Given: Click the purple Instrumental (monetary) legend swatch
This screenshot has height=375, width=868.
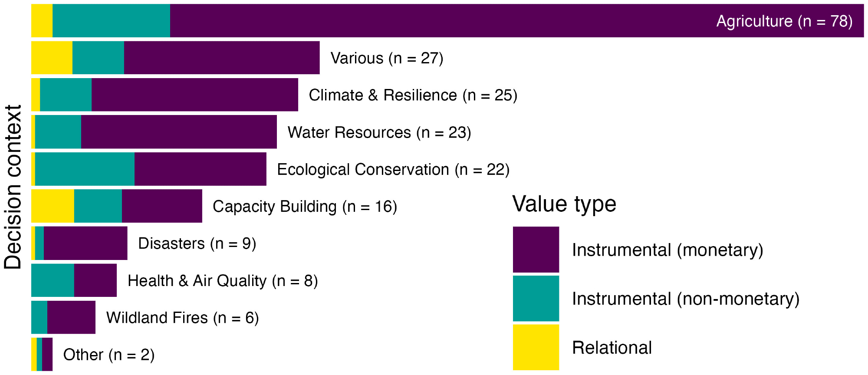Looking at the screenshot, I should point(536,250).
